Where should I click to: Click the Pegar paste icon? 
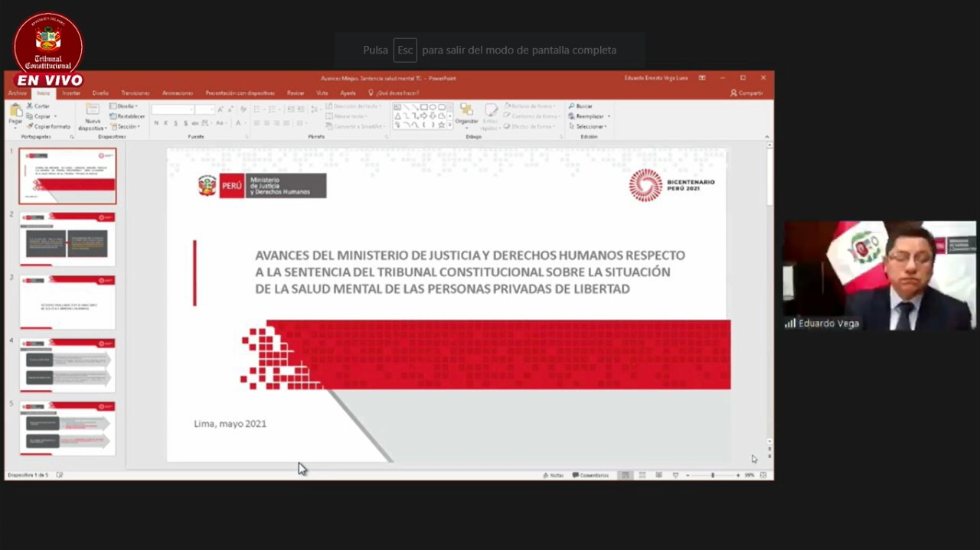pyautogui.click(x=15, y=112)
